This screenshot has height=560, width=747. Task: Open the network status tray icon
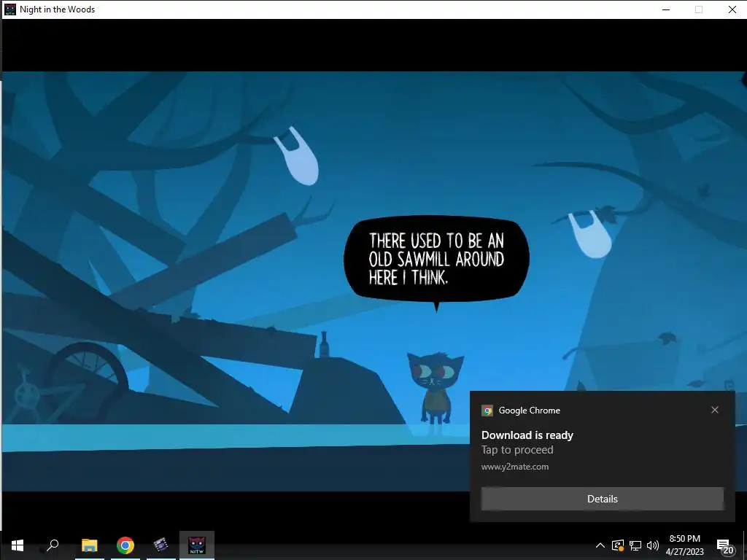point(635,545)
